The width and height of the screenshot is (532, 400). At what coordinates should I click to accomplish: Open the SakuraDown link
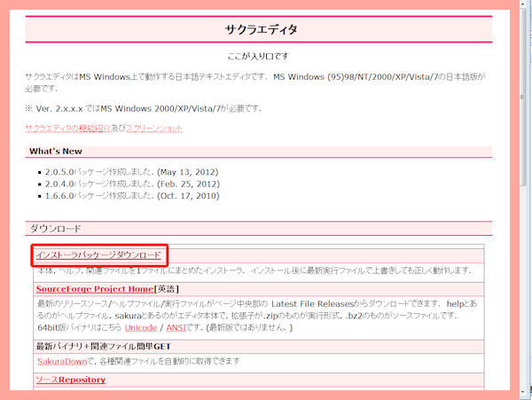pyautogui.click(x=62, y=361)
